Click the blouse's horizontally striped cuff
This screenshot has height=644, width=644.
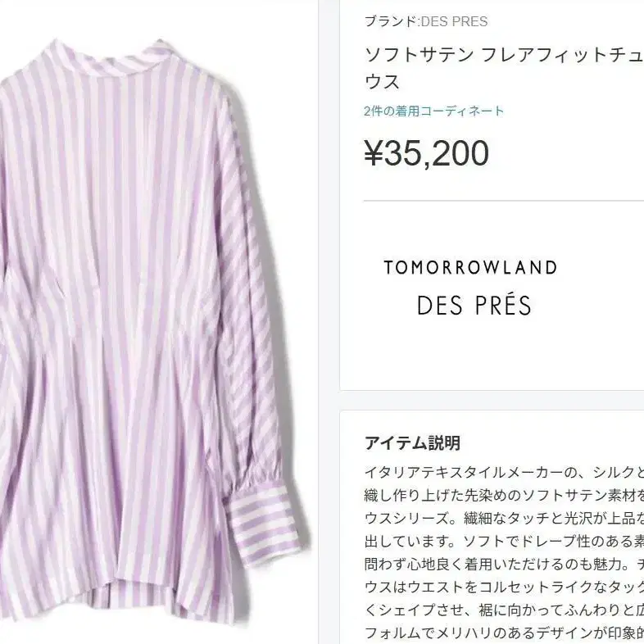coord(263,522)
